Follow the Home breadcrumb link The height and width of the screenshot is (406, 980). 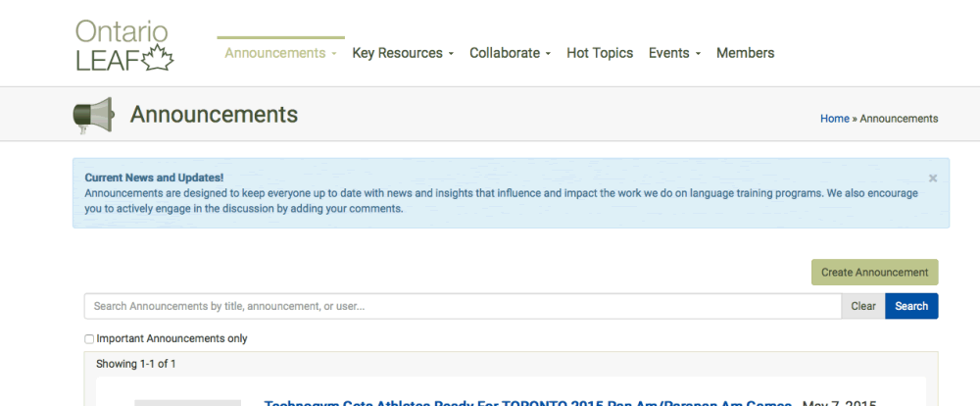(x=834, y=119)
